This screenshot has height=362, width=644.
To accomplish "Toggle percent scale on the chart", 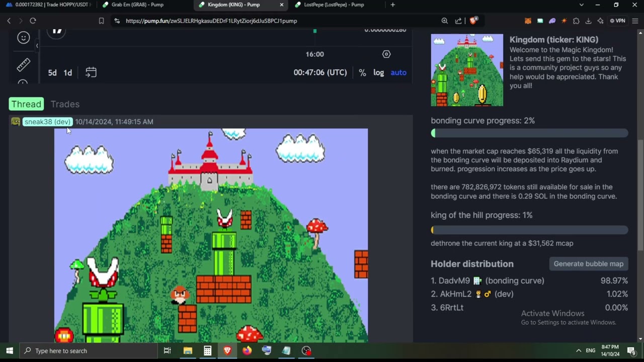I will tap(362, 72).
